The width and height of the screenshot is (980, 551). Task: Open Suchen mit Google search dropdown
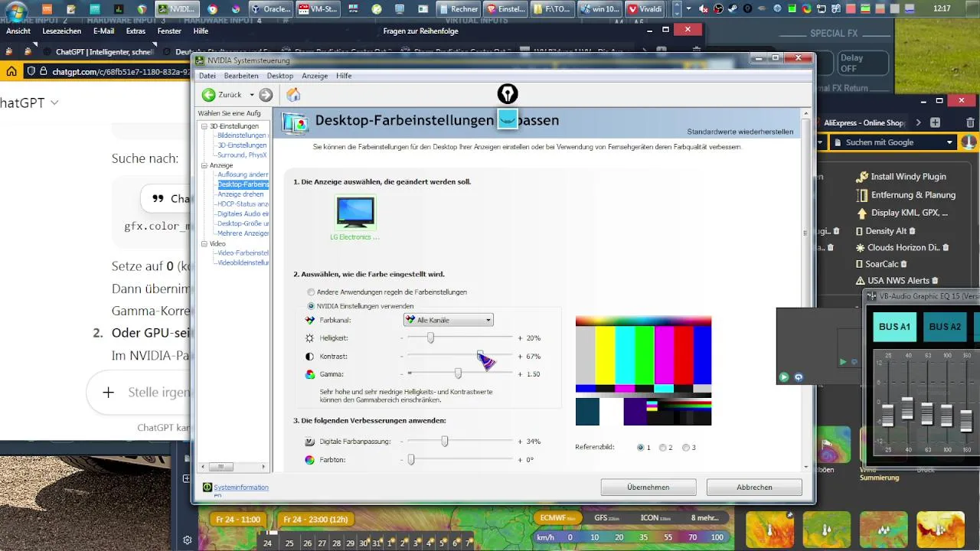[949, 142]
